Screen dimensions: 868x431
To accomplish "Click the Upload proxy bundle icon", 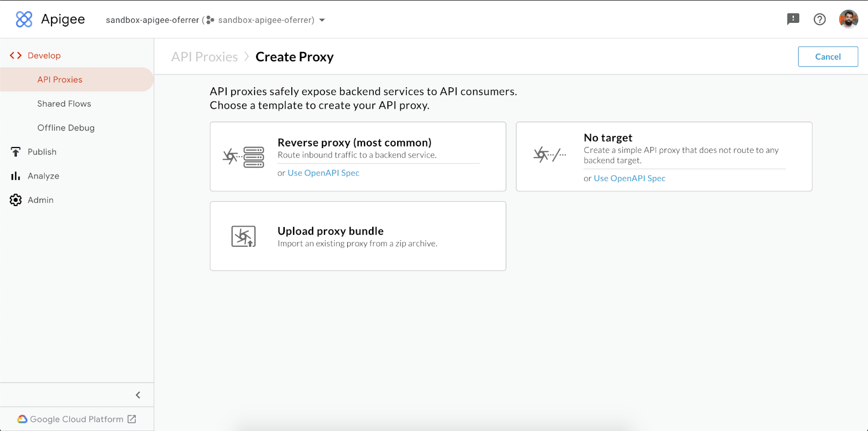I will 244,236.
